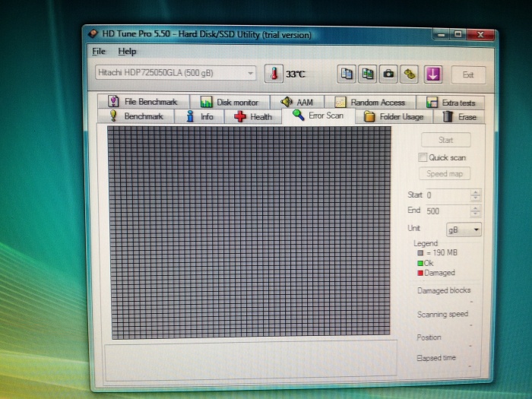Open the File menu
532x399 pixels.
99,51
